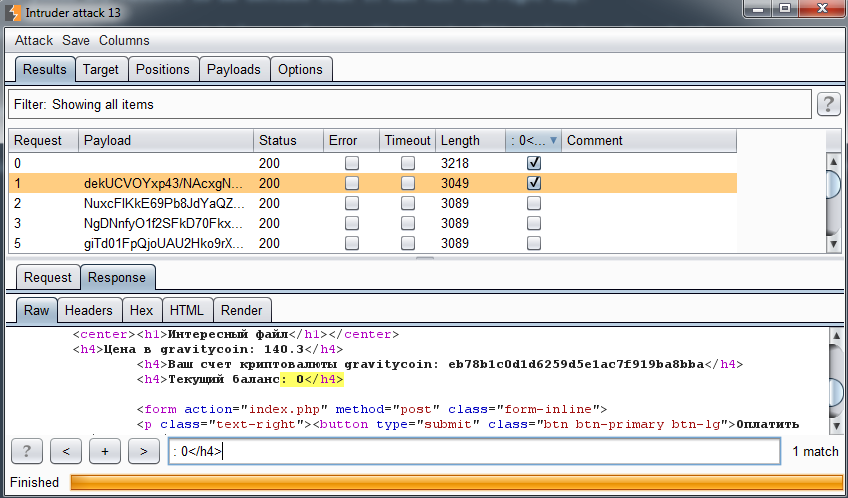Select payload dekUCVOYxp43/NAcxgN row
Viewport: 848px width, 498px height.
[x=373, y=183]
